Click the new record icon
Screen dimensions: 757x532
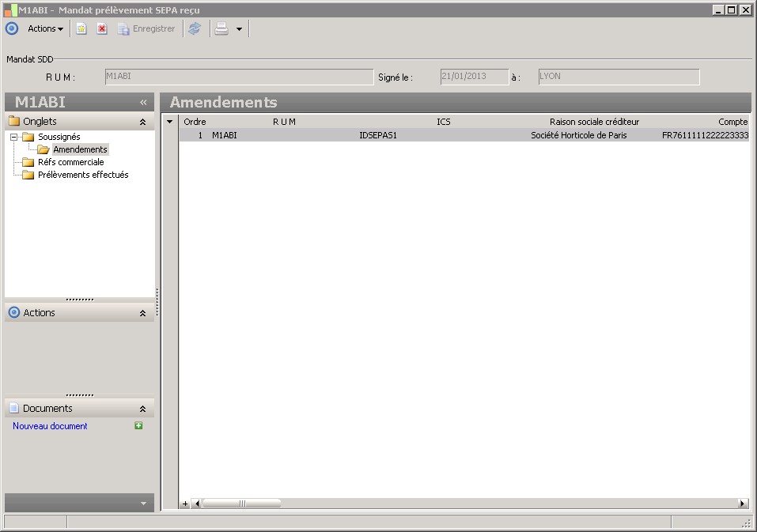coord(81,29)
